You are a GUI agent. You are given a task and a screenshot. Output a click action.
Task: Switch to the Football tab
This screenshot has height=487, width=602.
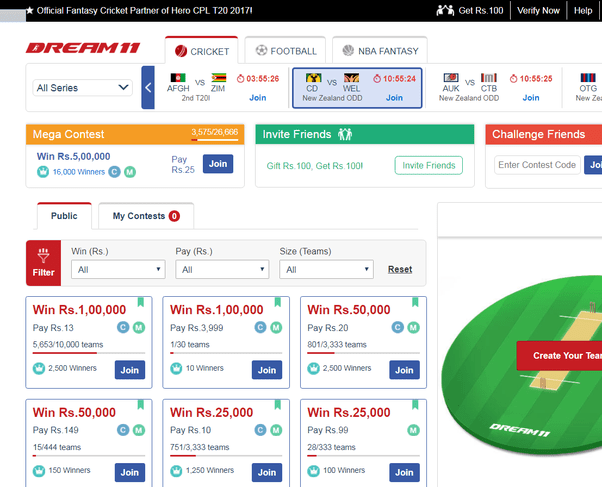(285, 51)
